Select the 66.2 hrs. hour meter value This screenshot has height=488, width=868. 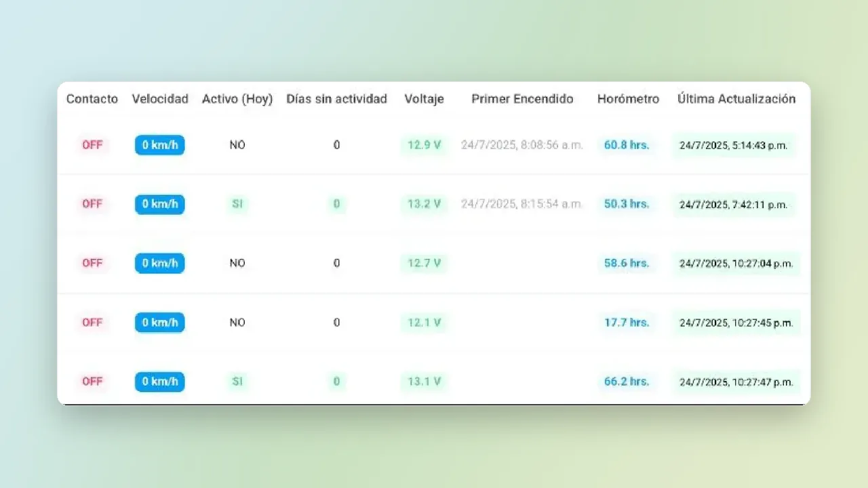pos(627,382)
